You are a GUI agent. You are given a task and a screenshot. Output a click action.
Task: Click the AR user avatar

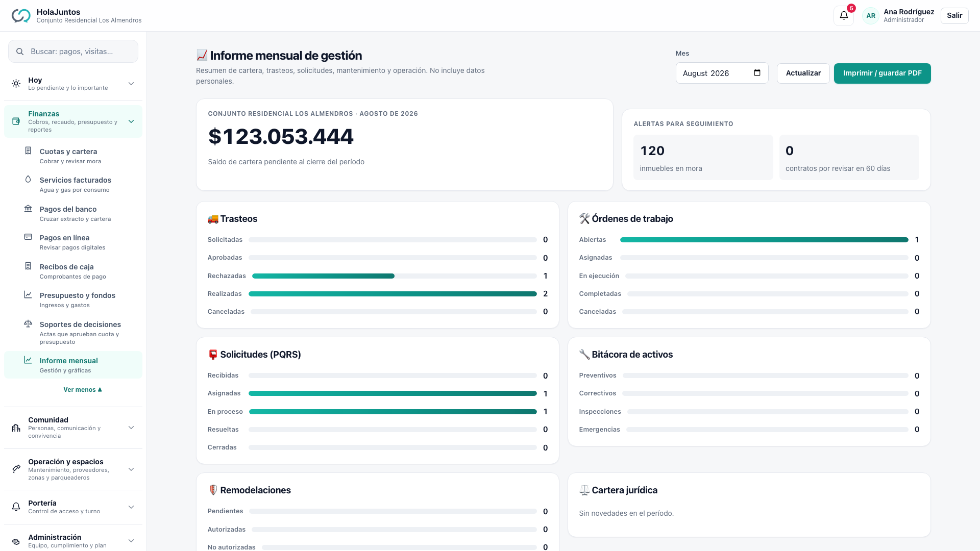(871, 16)
